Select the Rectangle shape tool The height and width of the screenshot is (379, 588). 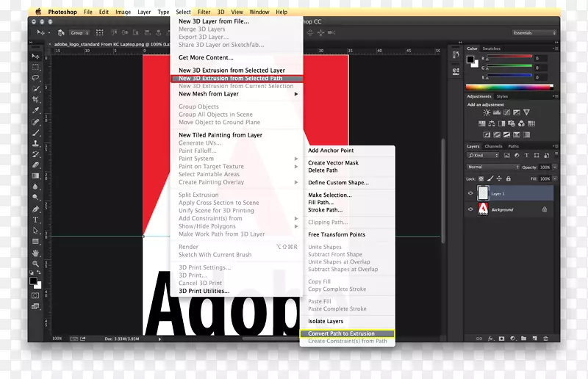pos(35,242)
